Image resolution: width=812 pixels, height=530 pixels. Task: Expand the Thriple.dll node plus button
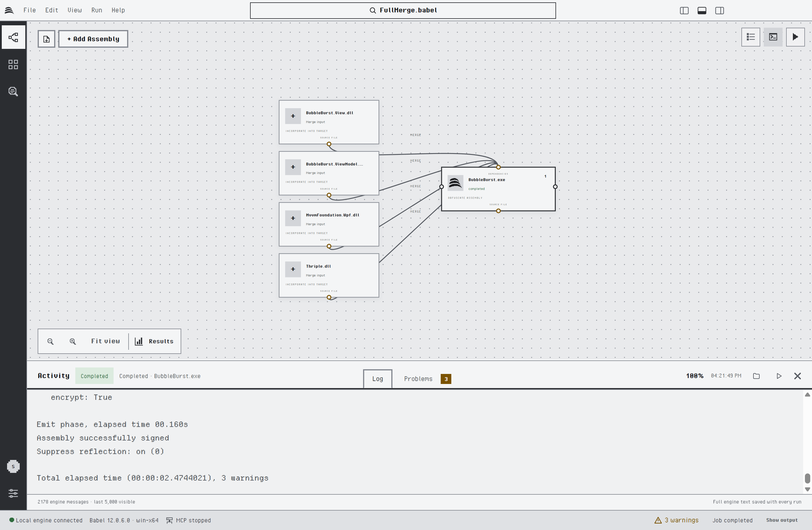(293, 269)
